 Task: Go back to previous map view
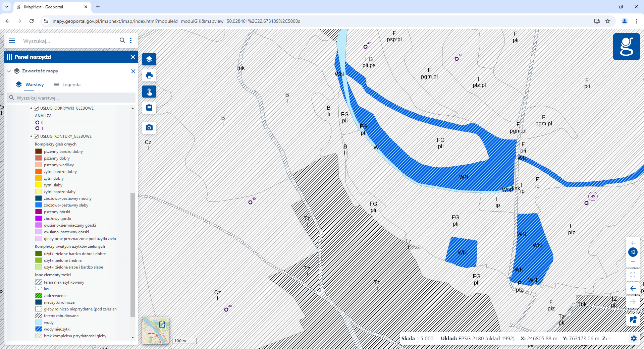pyautogui.click(x=633, y=288)
